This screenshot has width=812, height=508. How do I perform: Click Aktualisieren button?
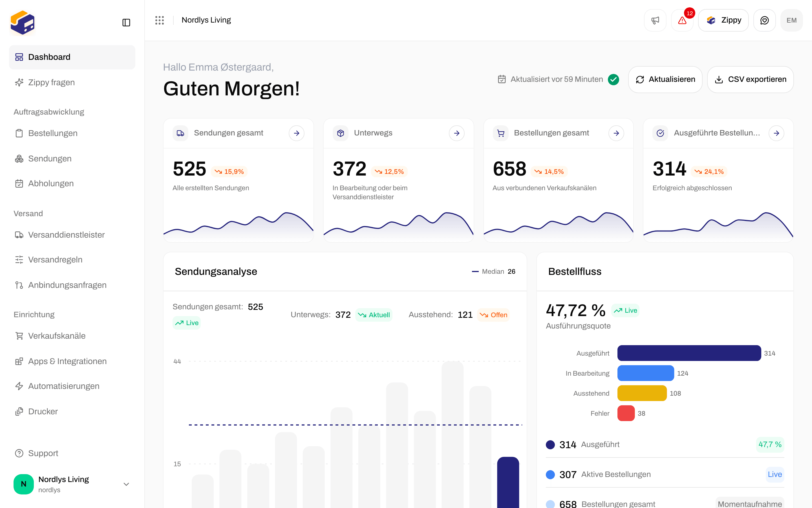click(x=665, y=80)
